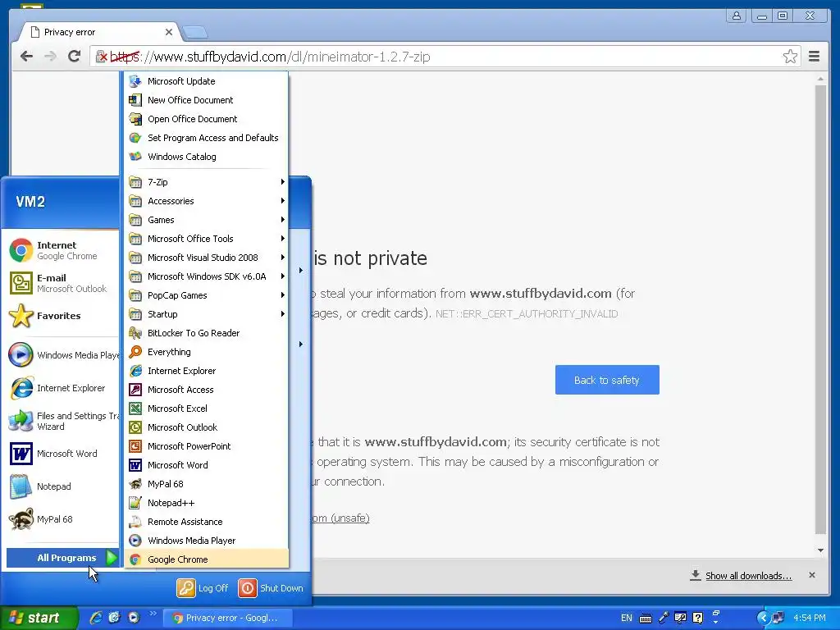Image resolution: width=840 pixels, height=630 pixels.
Task: Expand the Microsoft Windows SDK v6.0A folder
Action: click(207, 276)
